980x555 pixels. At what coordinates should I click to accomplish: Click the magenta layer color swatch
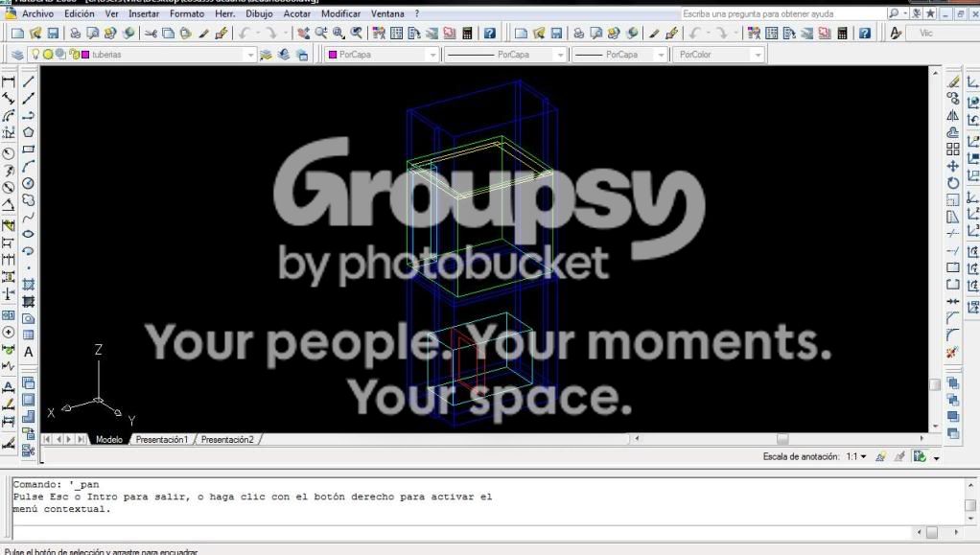(85, 55)
